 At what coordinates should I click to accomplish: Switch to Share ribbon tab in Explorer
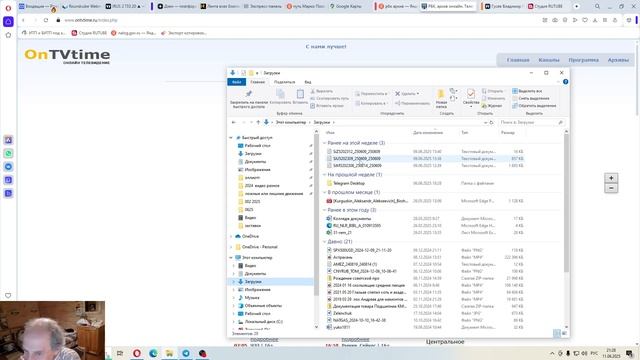pos(284,82)
